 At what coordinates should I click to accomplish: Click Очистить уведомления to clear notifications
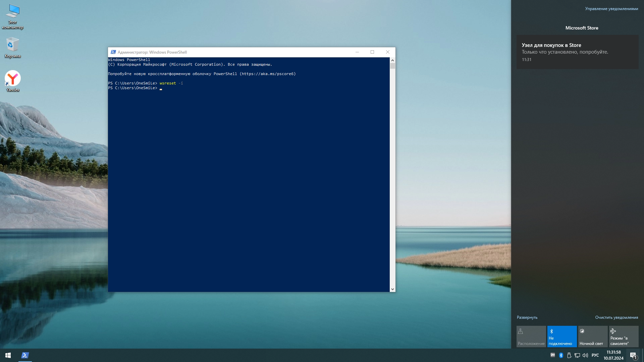616,317
